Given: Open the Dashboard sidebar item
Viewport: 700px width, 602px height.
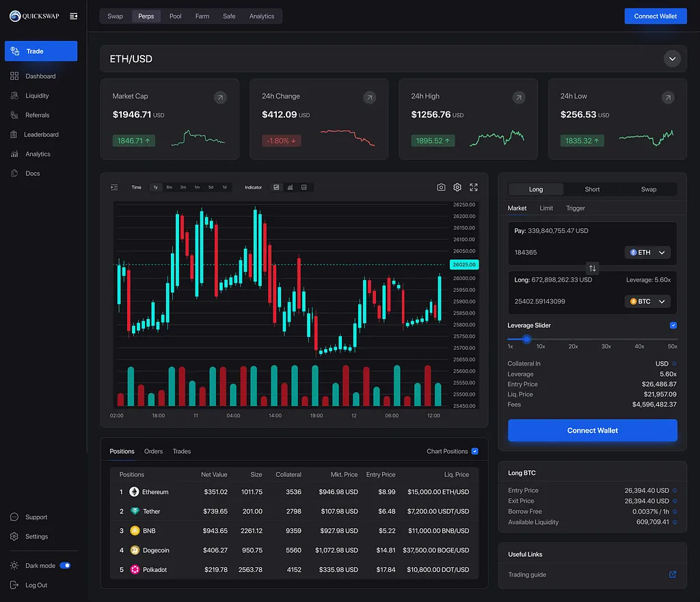Looking at the screenshot, I should [x=33, y=77].
